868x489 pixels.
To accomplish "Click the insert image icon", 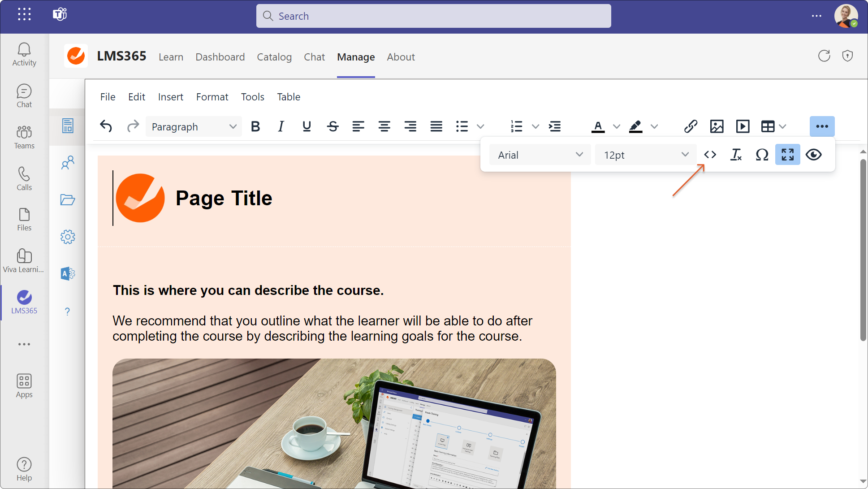I will (x=717, y=126).
